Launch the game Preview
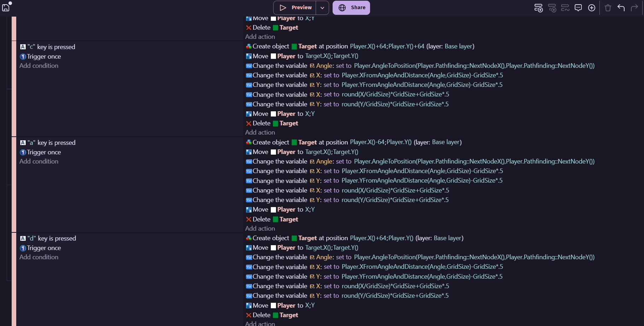Viewport: 644px width, 326px height. click(295, 8)
